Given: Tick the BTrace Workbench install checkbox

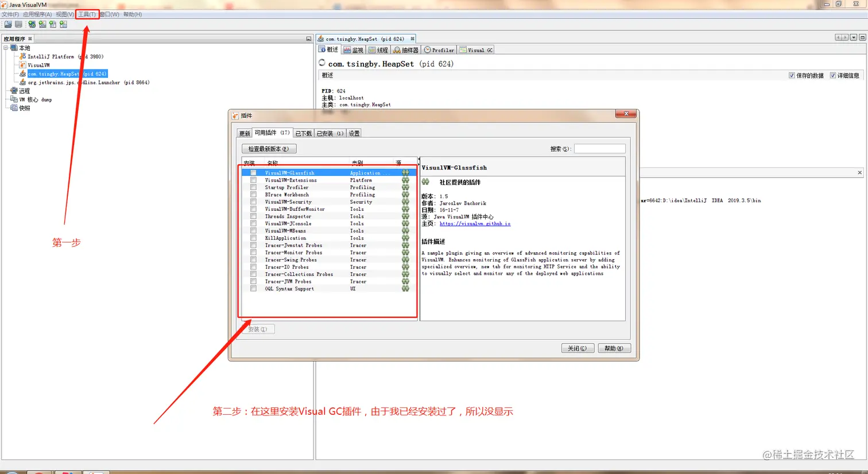Looking at the screenshot, I should [x=253, y=194].
